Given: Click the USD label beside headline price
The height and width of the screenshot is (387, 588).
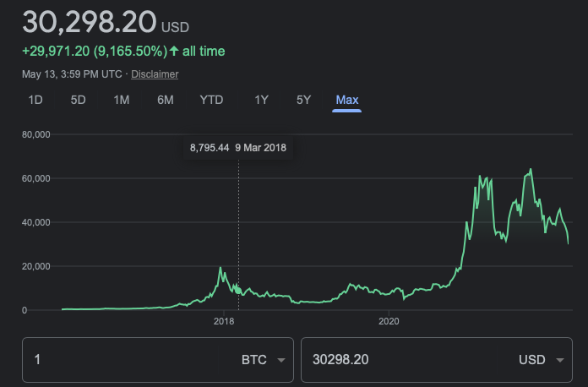Looking at the screenshot, I should coord(175,27).
